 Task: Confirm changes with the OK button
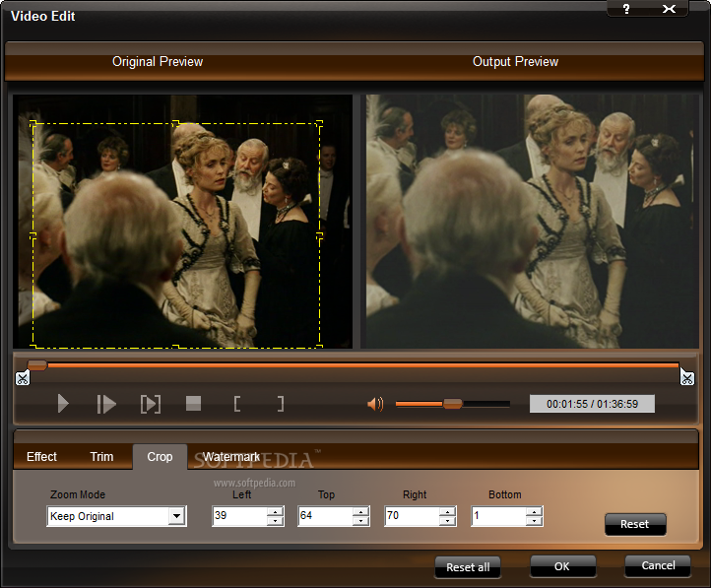click(562, 566)
